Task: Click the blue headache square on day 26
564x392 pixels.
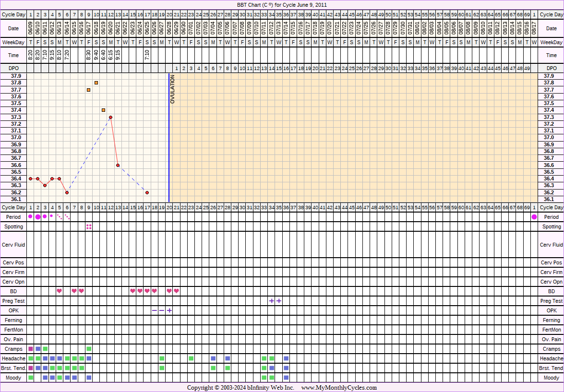Action: (213, 358)
